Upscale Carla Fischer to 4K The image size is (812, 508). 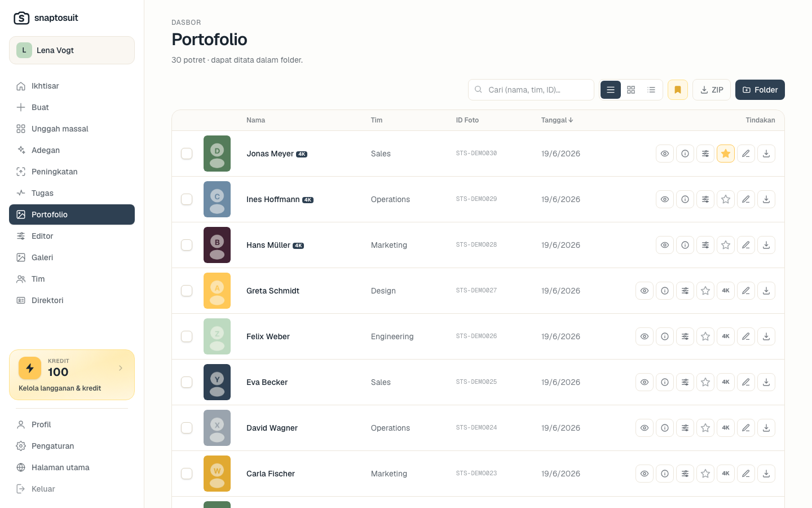pos(726,474)
